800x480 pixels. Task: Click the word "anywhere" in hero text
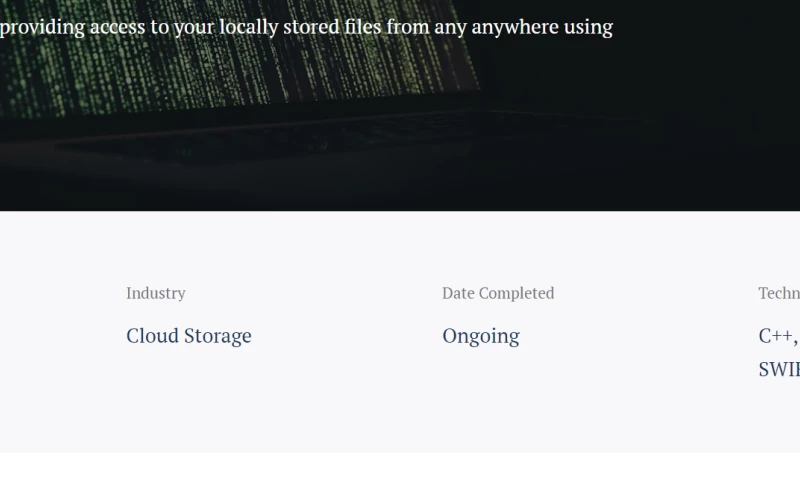tap(513, 28)
